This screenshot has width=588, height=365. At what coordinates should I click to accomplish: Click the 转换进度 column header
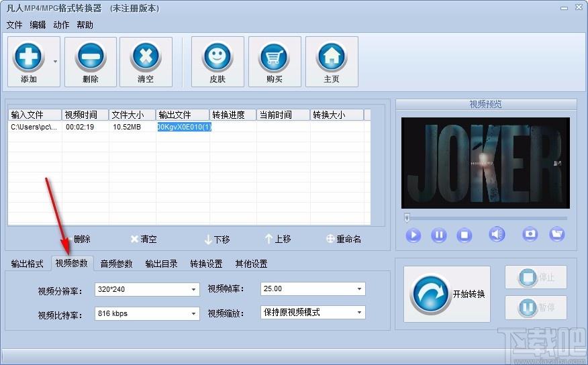pyautogui.click(x=233, y=115)
